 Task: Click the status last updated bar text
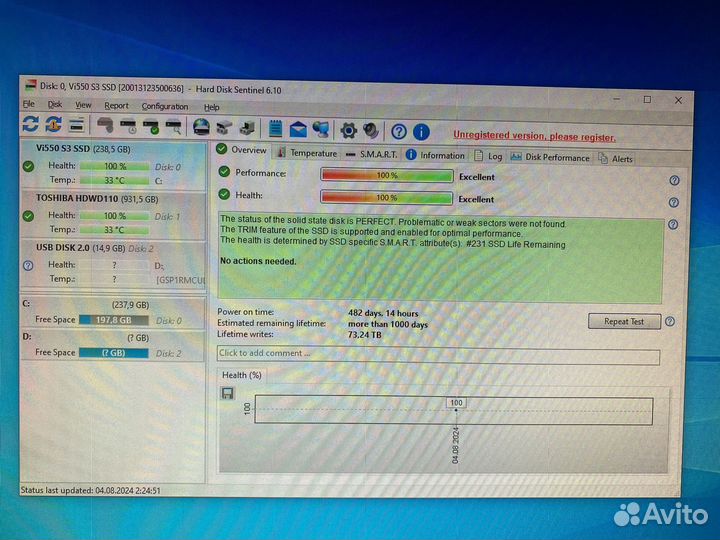click(x=90, y=490)
